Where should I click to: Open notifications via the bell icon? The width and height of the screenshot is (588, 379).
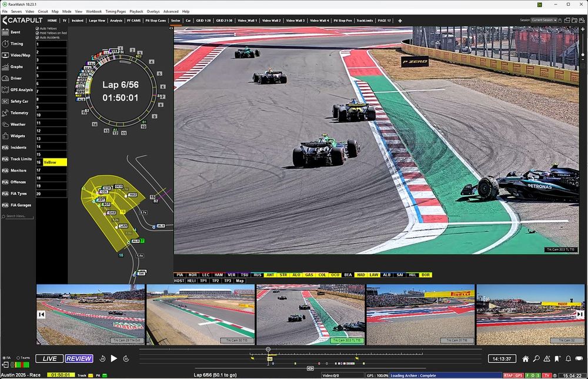click(569, 358)
